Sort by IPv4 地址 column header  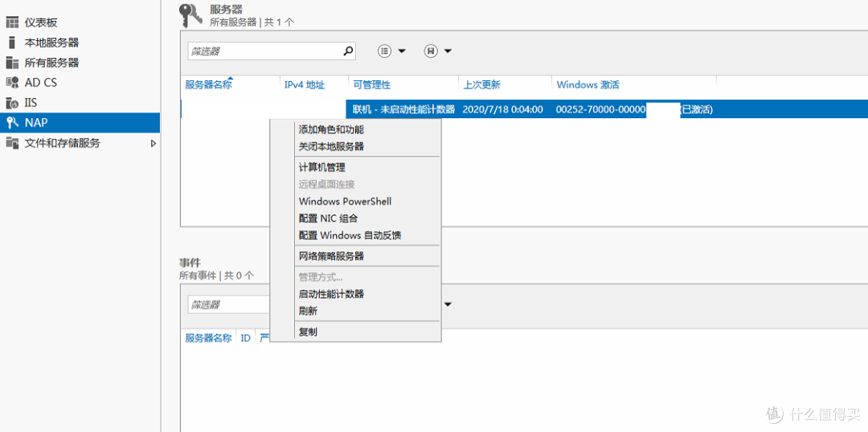305,85
